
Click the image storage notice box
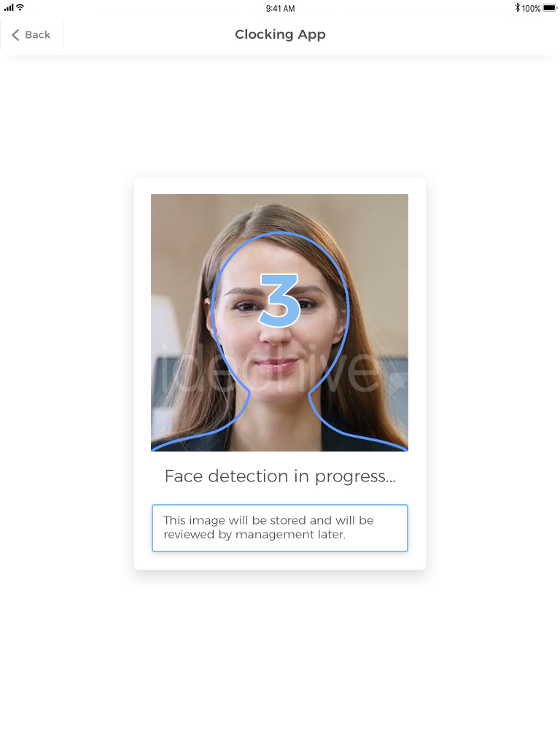pos(280,528)
